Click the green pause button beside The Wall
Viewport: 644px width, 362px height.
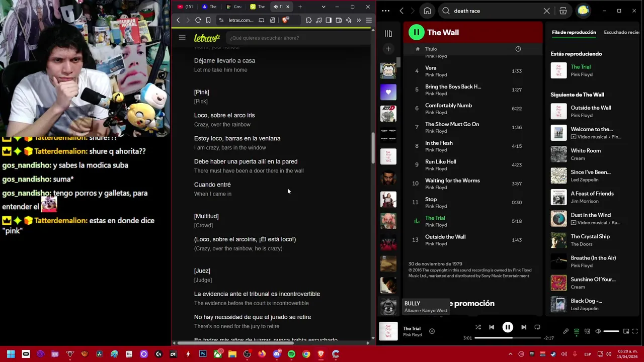(416, 33)
